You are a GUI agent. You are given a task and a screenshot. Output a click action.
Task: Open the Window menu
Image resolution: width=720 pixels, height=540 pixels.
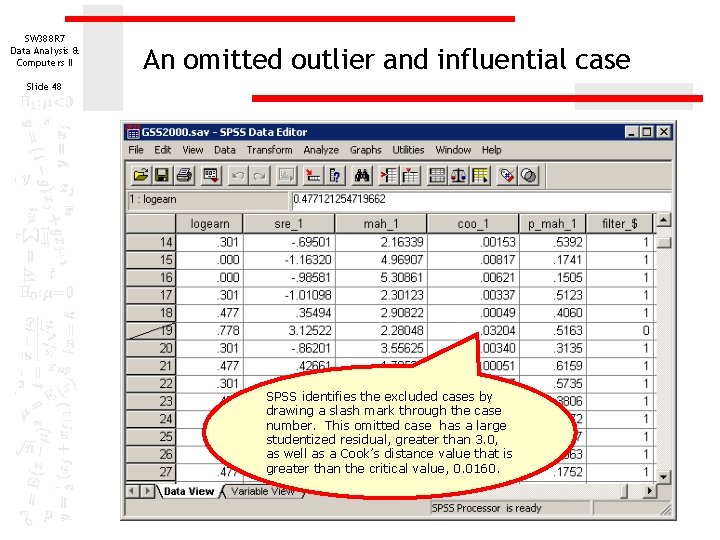point(453,150)
